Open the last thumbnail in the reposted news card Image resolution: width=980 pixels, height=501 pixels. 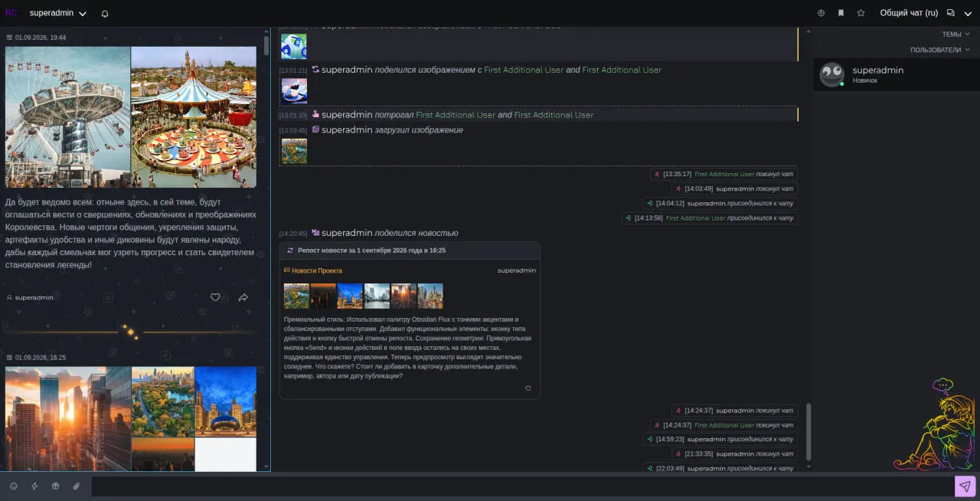430,296
